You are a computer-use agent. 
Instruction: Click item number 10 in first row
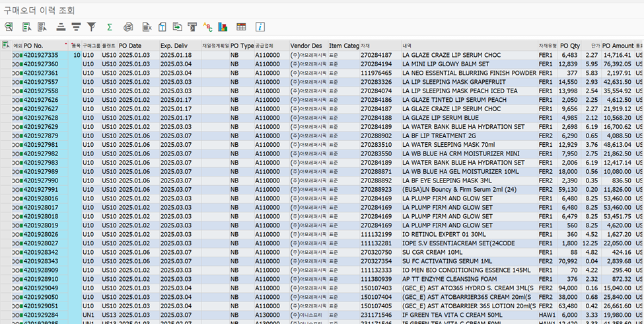click(77, 55)
